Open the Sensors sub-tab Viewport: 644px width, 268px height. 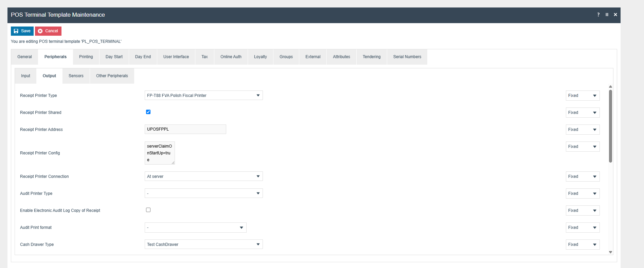(x=76, y=76)
